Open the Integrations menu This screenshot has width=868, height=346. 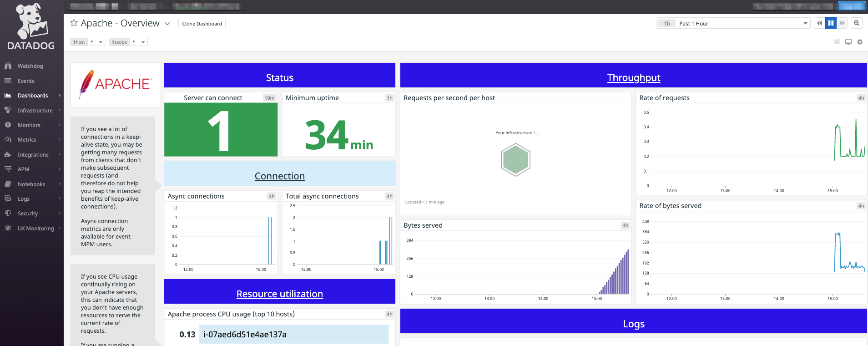tap(33, 155)
